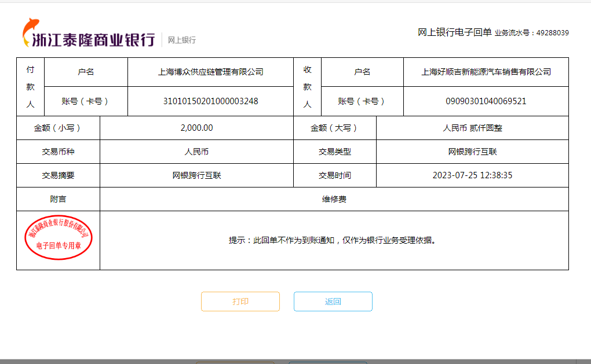Viewport: 591px width, 364px height.
Task: Click the 交易摘要 label cell
Action: click(x=58, y=175)
